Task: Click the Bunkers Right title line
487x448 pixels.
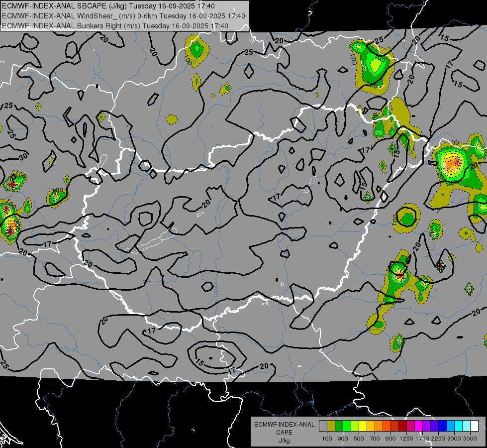Action: pos(115,26)
